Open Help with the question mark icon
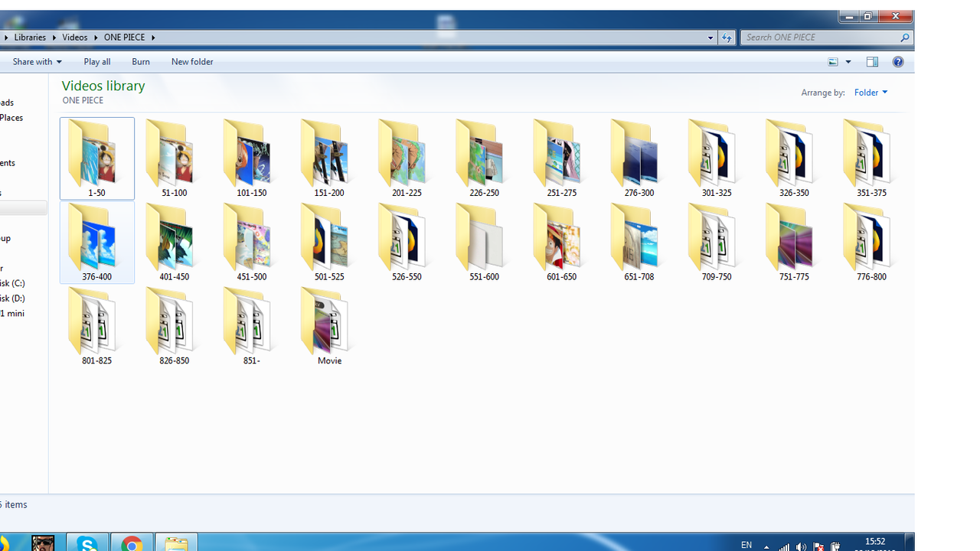The height and width of the screenshot is (551, 980). pos(898,62)
